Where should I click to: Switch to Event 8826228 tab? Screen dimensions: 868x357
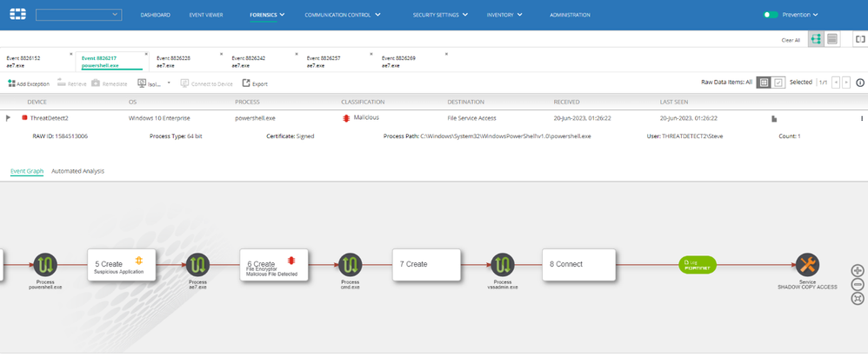click(x=186, y=62)
